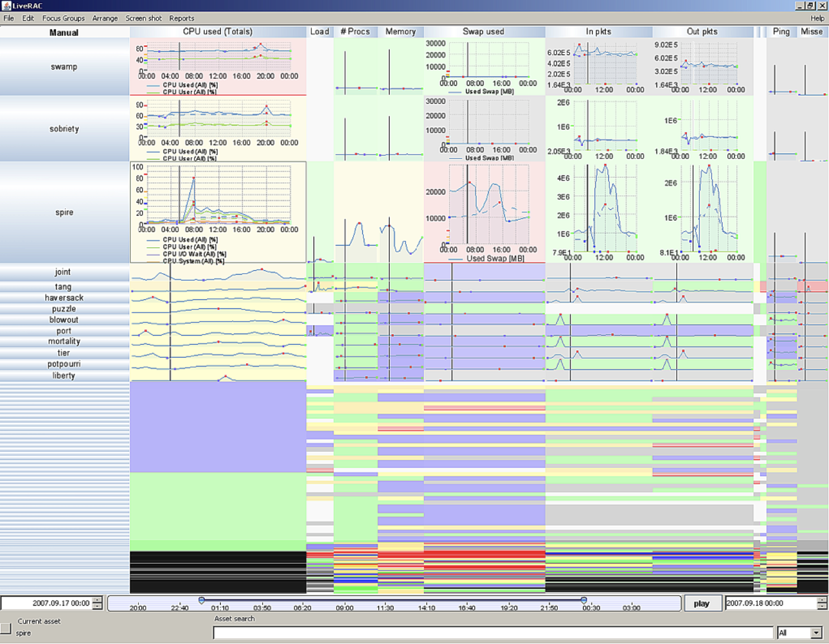Select the spire row label
Image resolution: width=829 pixels, height=644 pixels.
64,212
